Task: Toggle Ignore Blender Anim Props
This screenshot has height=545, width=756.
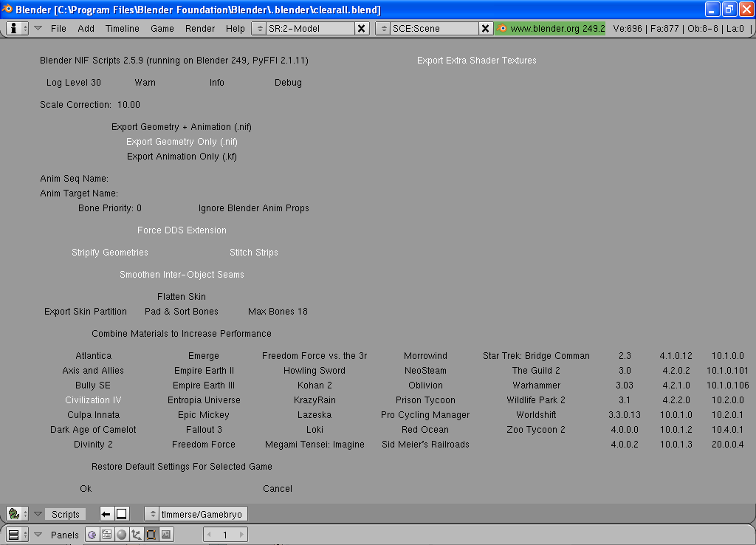Action: [x=254, y=208]
